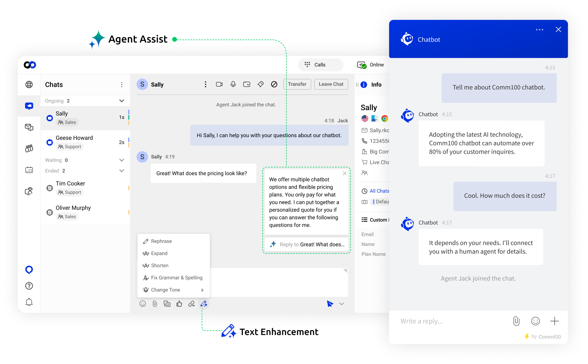Click the Text Enhancement pen icon
Screen dimensions: 588x364
(x=204, y=304)
